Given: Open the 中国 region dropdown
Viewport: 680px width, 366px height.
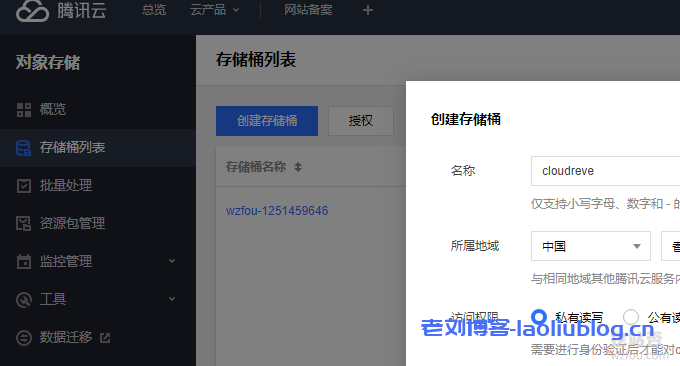Looking at the screenshot, I should [591, 246].
